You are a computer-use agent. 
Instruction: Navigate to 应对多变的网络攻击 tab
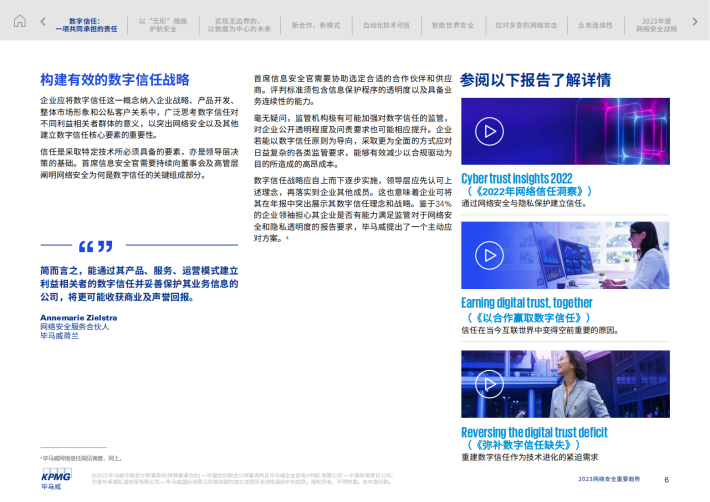click(524, 25)
